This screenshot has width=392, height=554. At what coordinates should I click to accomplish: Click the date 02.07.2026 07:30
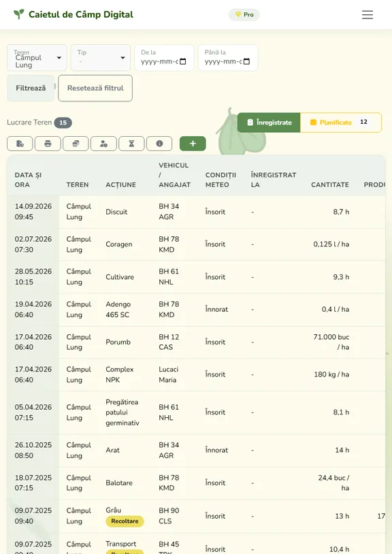33,244
